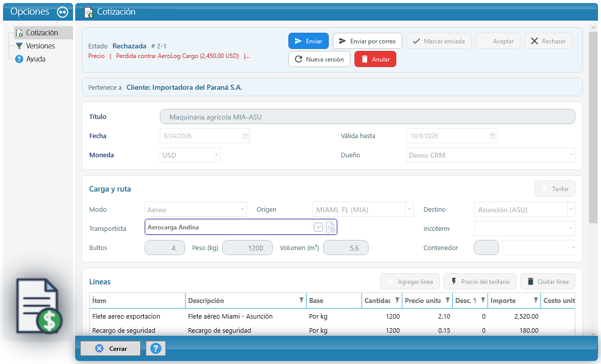This screenshot has height=364, width=601.
Task: Select the Flete aereo exportacion row
Action: pos(332,317)
